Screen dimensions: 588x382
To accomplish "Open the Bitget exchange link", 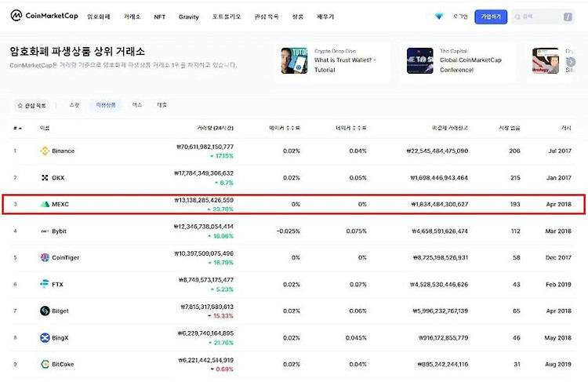I will point(60,311).
